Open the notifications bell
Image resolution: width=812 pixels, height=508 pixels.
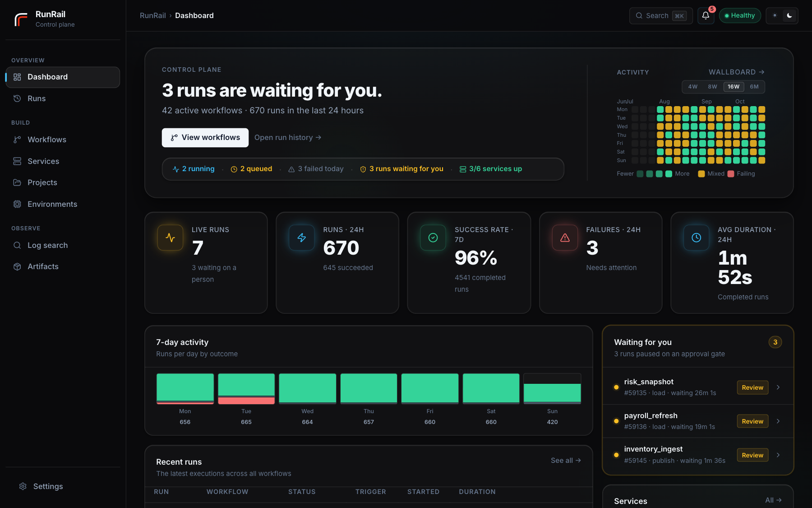coord(706,16)
